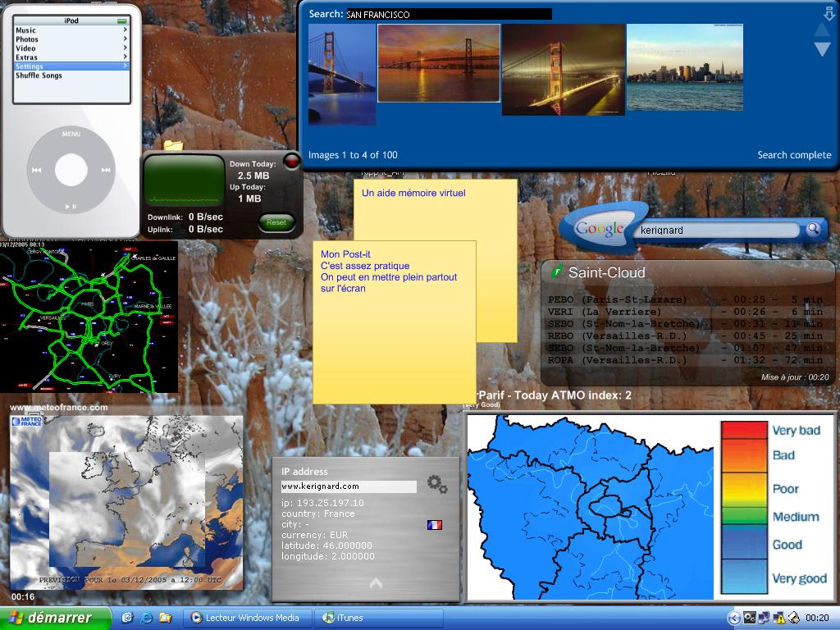Select the SEBO row departing 01:07

pyautogui.click(x=685, y=348)
